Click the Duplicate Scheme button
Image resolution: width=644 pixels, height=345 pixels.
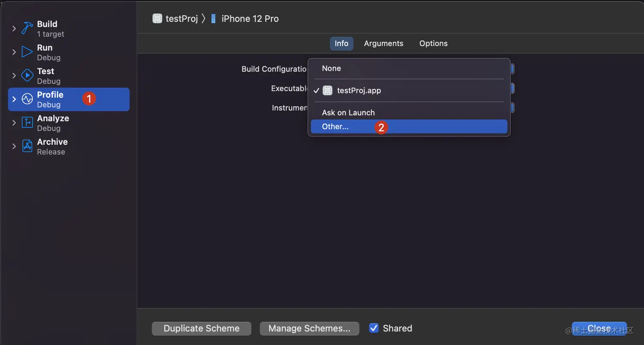201,328
